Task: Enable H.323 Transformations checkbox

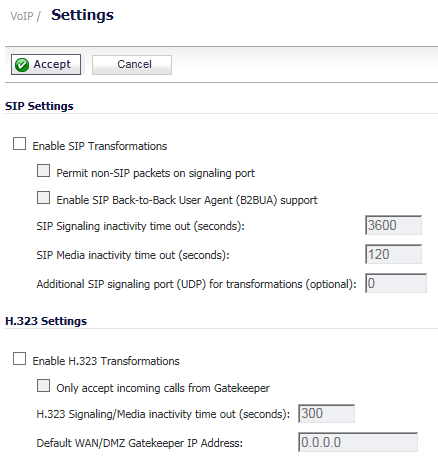Action: click(x=19, y=359)
